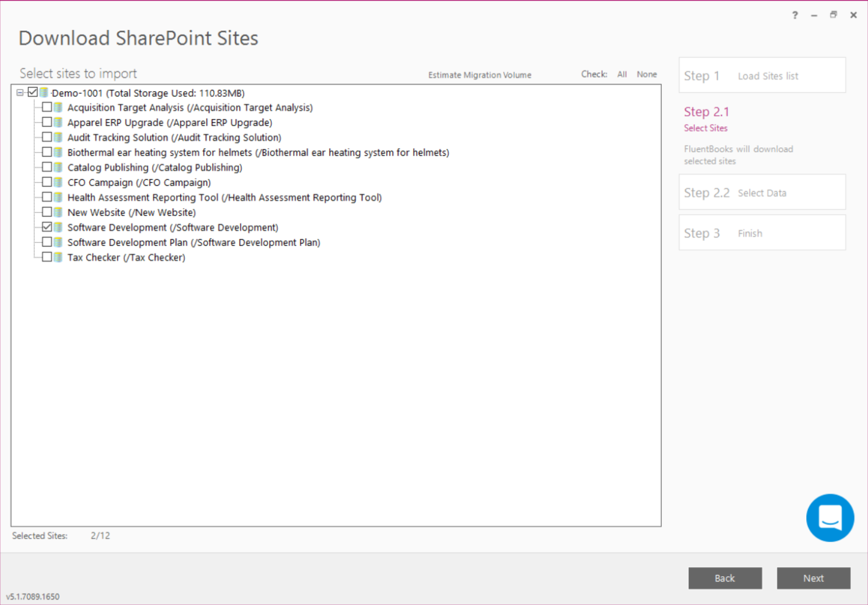This screenshot has width=868, height=605.
Task: Click the Apparel ERP Upgrade site icon
Action: (x=58, y=122)
